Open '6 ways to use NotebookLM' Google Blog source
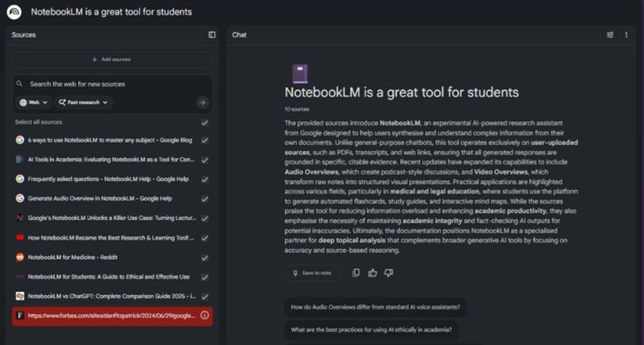Viewport: 644px width, 345px height. point(109,139)
